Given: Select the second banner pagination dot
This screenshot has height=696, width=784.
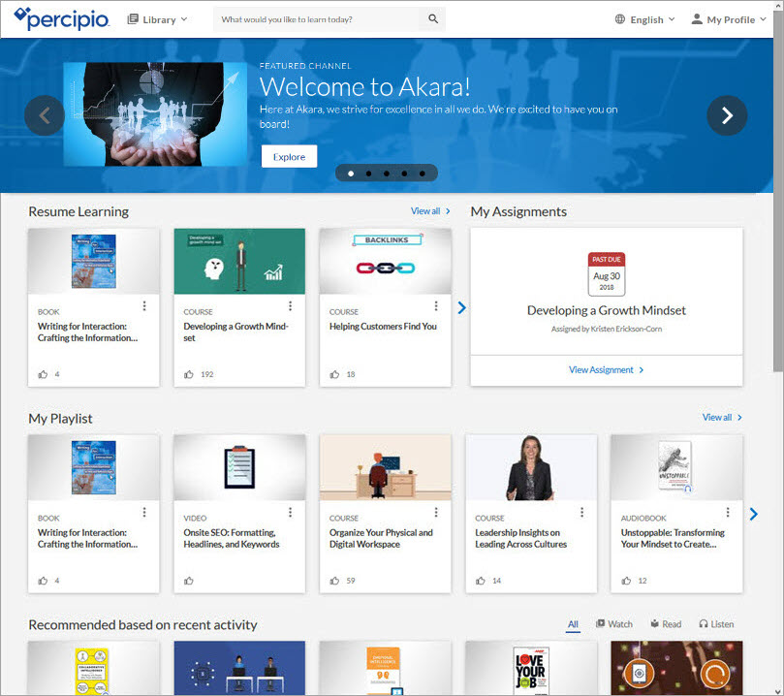Looking at the screenshot, I should click(368, 174).
